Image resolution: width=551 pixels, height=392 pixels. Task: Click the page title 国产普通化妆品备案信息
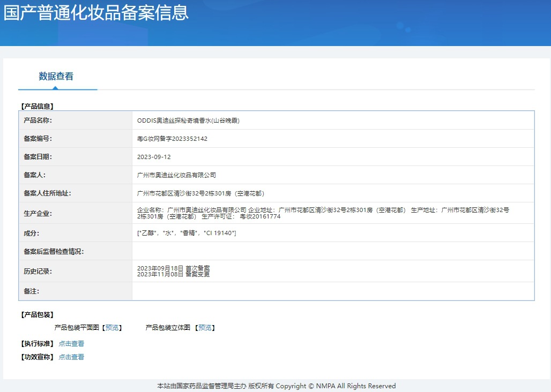(x=96, y=13)
